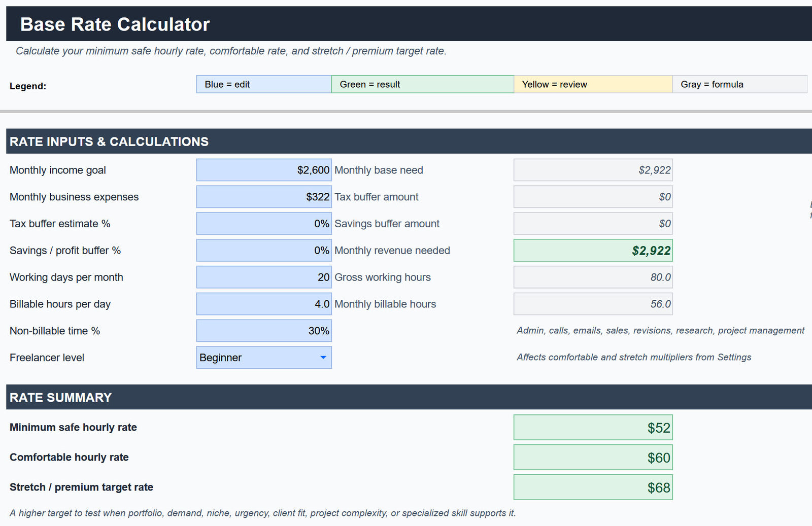Click the 'Gray = formula' legend cell
The height and width of the screenshot is (526, 812).
click(740, 84)
